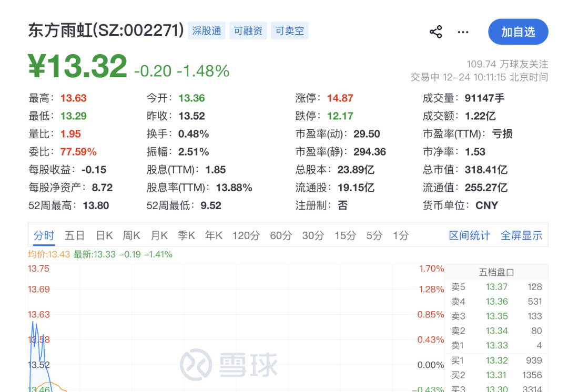Click the 市盈率(静) value 294.36
Screen dimensions: 568x392
pos(370,152)
